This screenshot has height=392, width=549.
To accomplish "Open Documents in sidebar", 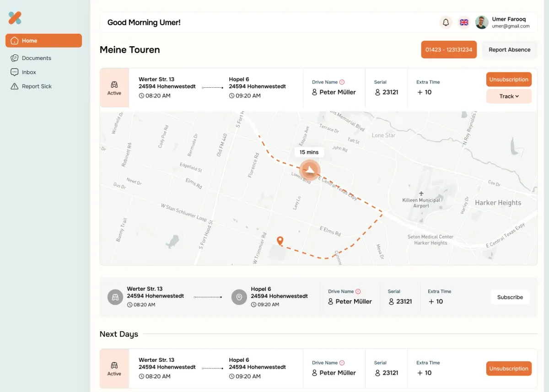I will (36, 58).
